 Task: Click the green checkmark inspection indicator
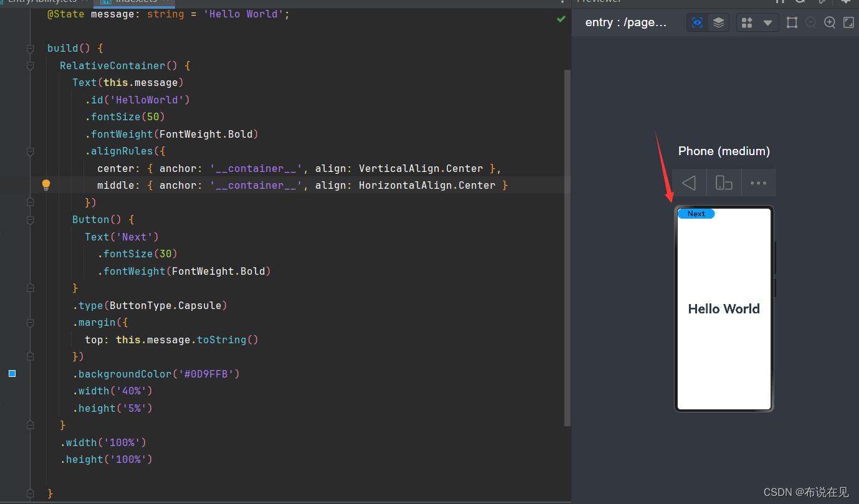click(x=561, y=19)
